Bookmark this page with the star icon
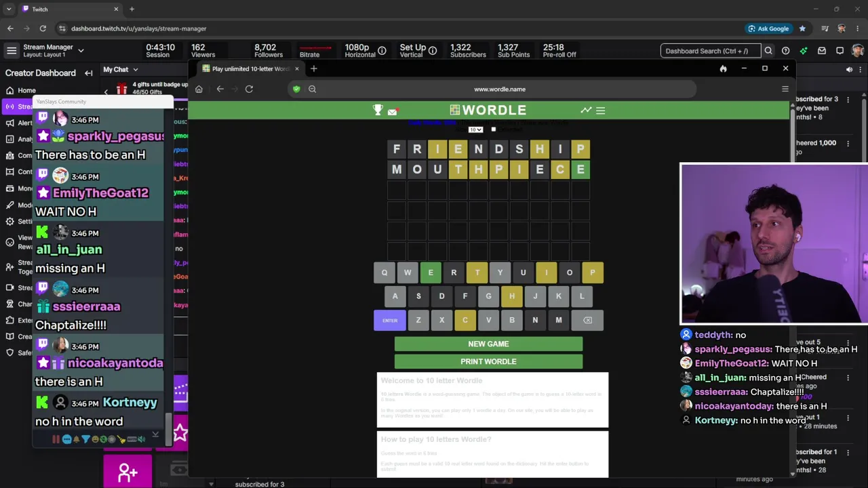This screenshot has height=488, width=868. (802, 28)
